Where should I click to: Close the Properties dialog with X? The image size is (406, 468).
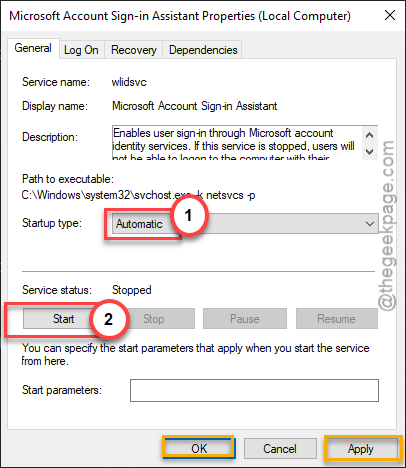pyautogui.click(x=390, y=15)
